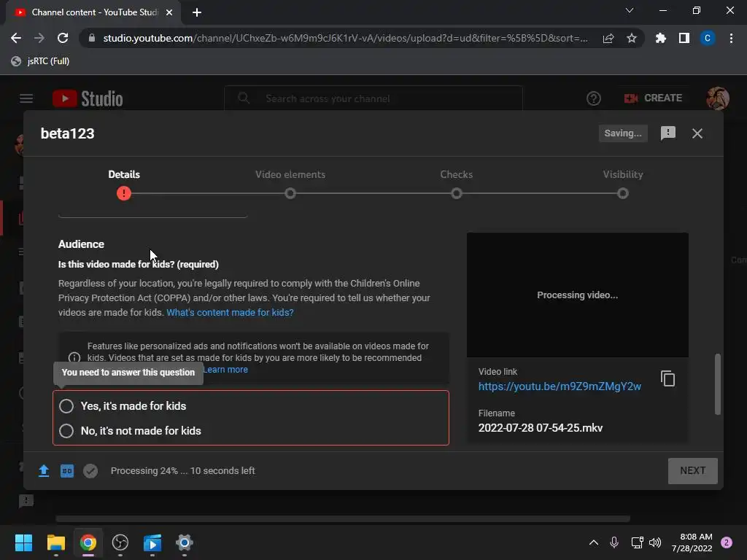Open OBS Studio from the taskbar
This screenshot has height=560, width=747.
[x=120, y=542]
